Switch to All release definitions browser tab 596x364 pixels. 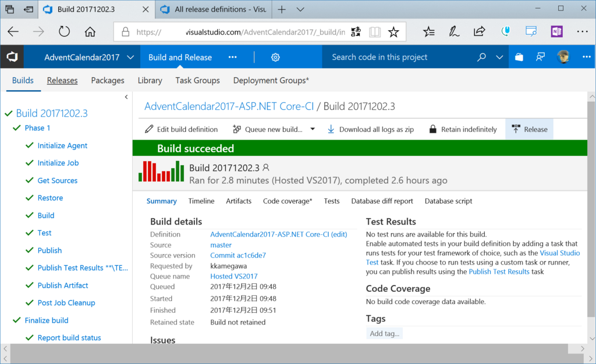[x=214, y=9]
